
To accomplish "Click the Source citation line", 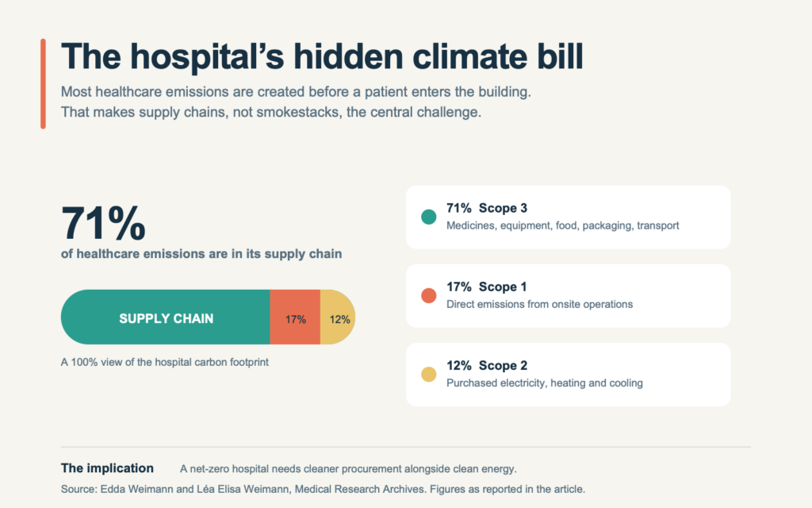I will point(324,489).
